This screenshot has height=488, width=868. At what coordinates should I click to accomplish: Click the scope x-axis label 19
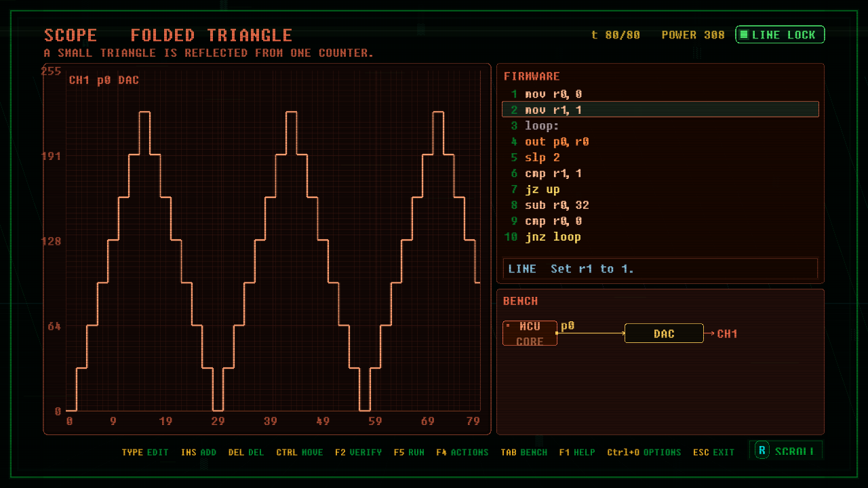click(165, 421)
